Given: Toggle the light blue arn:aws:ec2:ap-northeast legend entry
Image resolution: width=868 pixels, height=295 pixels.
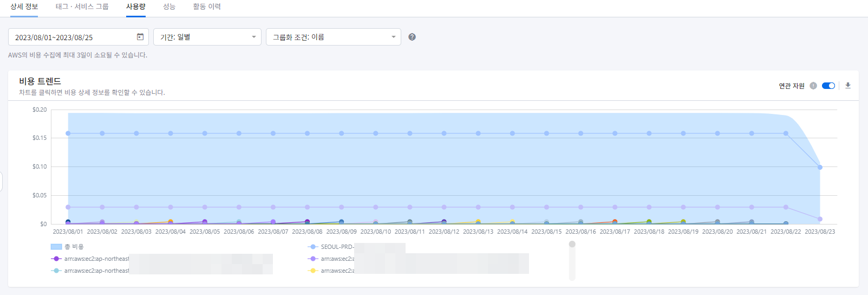Looking at the screenshot, I should [90, 271].
